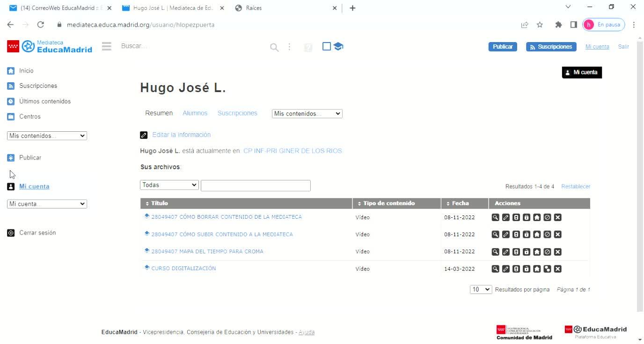The height and width of the screenshot is (344, 644).
Task: Click the X delete icon for MAPA DEL TIEMPO
Action: point(557,252)
